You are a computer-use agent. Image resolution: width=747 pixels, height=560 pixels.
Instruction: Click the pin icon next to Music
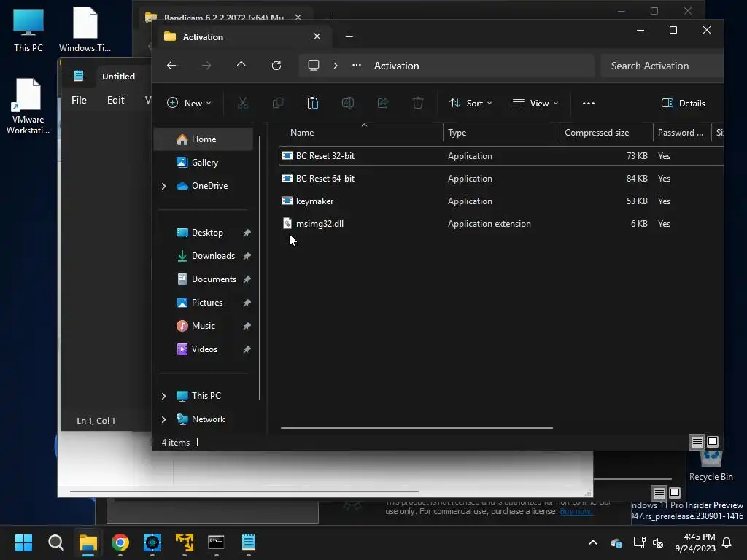247,326
